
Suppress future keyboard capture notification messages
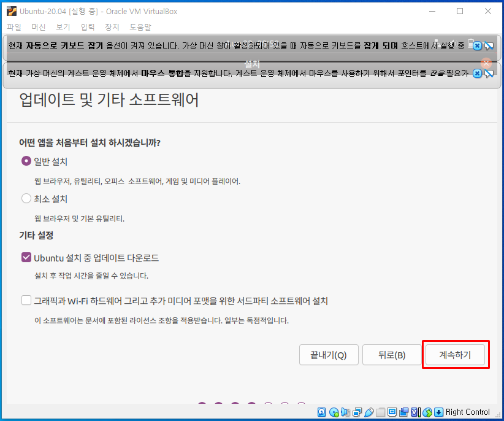point(489,46)
